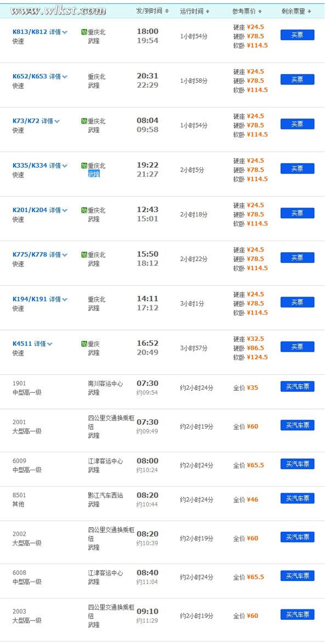Open train number link K201/K204
This screenshot has width=329, height=644.
tap(30, 210)
